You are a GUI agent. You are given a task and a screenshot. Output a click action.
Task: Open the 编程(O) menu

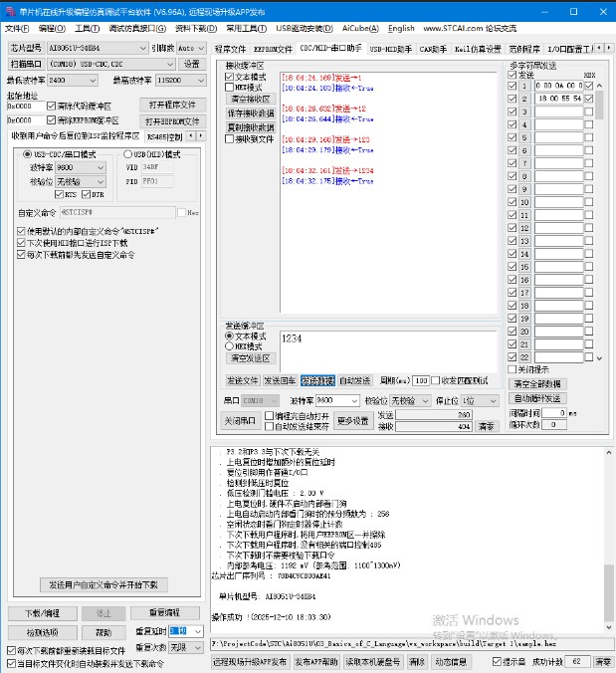coord(52,28)
